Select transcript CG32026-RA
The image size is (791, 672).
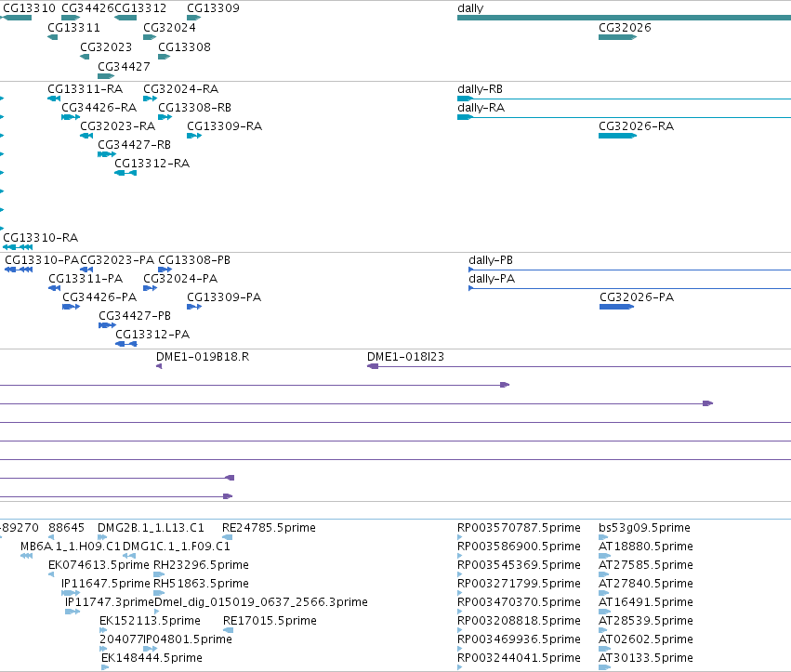click(x=617, y=136)
